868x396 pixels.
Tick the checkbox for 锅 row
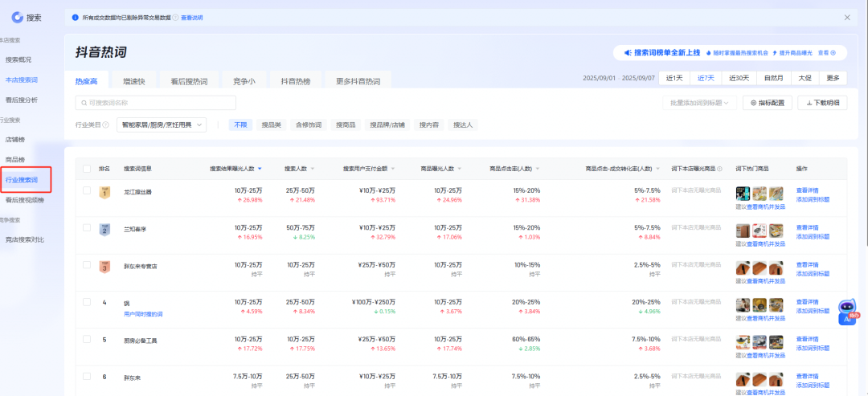(86, 302)
